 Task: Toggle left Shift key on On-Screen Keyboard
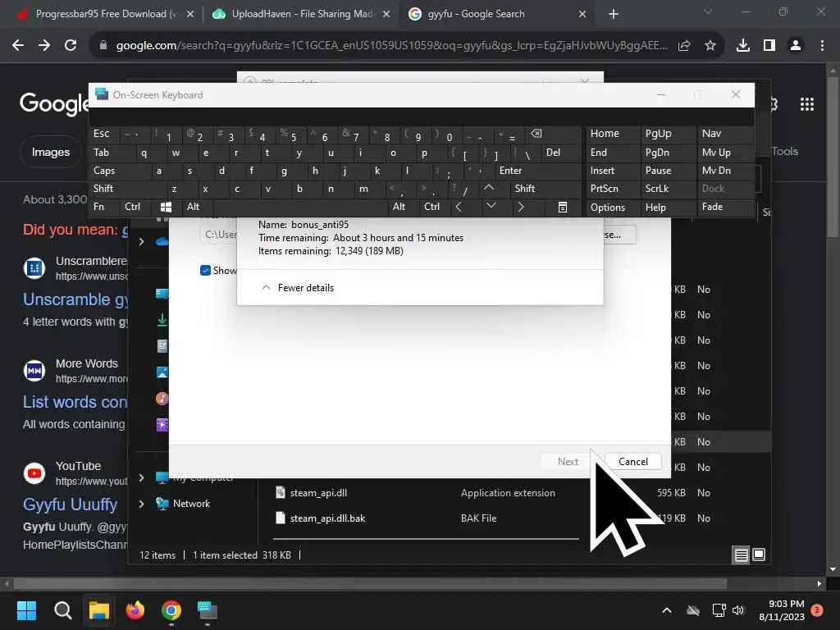pos(127,189)
